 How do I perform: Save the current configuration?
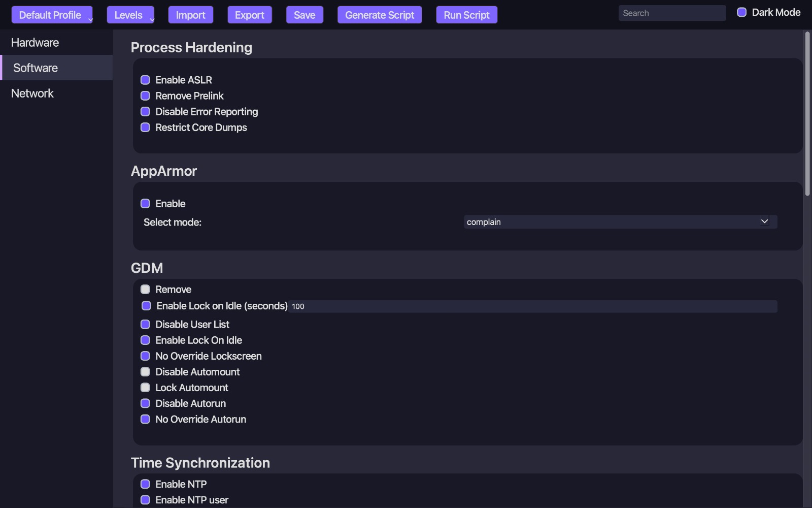pyautogui.click(x=304, y=15)
